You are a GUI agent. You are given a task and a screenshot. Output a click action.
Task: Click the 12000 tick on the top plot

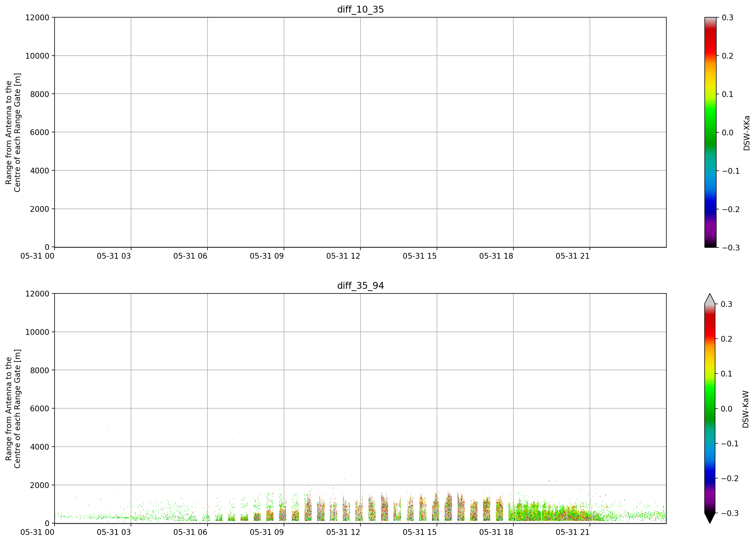[37, 17]
